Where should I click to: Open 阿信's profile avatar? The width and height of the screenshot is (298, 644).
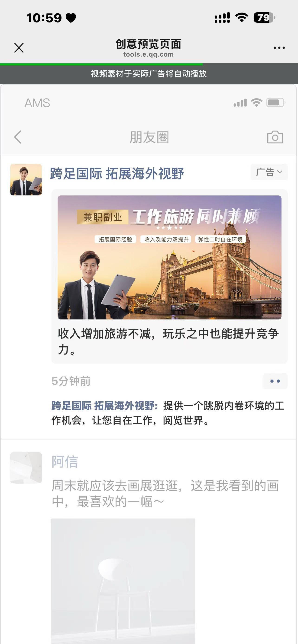pyautogui.click(x=26, y=468)
